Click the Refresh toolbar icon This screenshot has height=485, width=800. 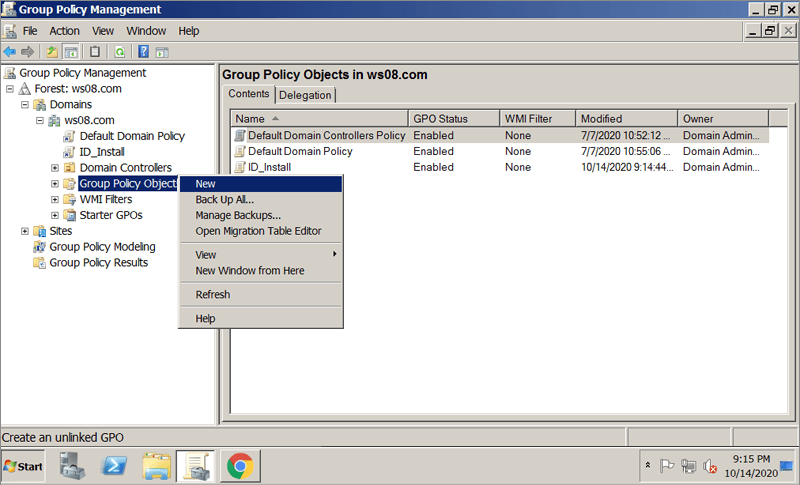pos(119,52)
